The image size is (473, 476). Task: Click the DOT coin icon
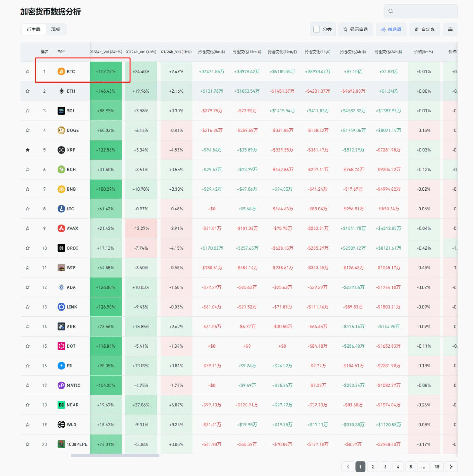(x=61, y=346)
